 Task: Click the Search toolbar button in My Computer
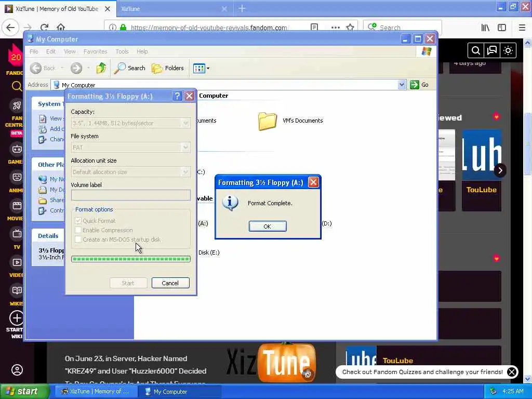(129, 68)
